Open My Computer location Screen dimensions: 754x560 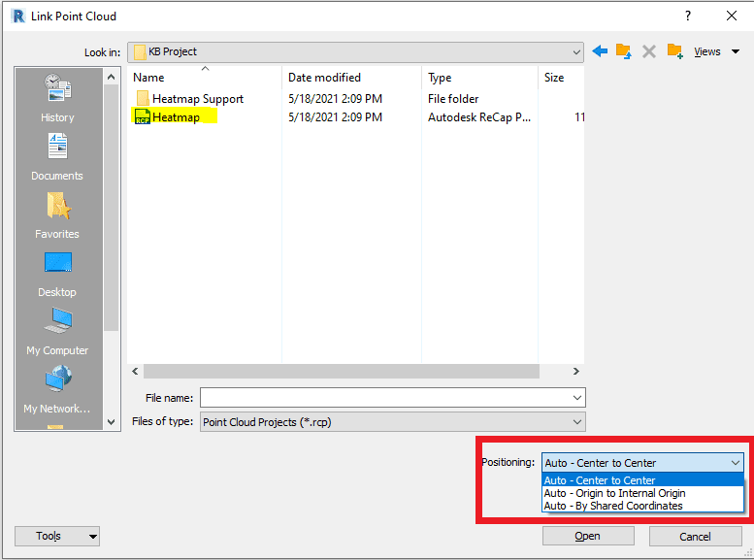pos(57,331)
